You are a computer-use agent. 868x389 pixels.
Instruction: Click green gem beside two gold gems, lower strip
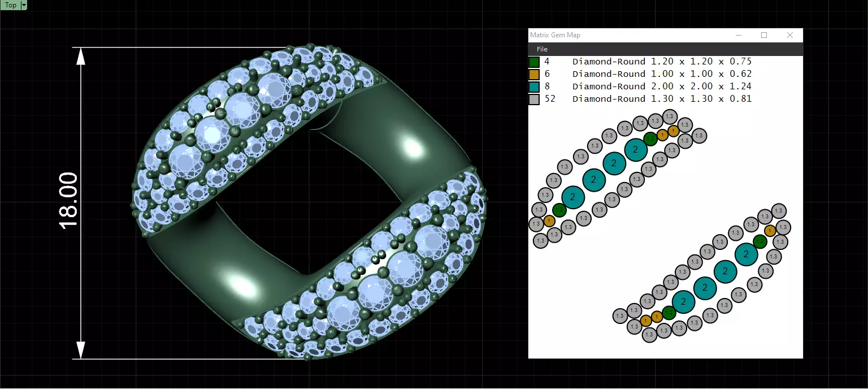click(x=669, y=313)
